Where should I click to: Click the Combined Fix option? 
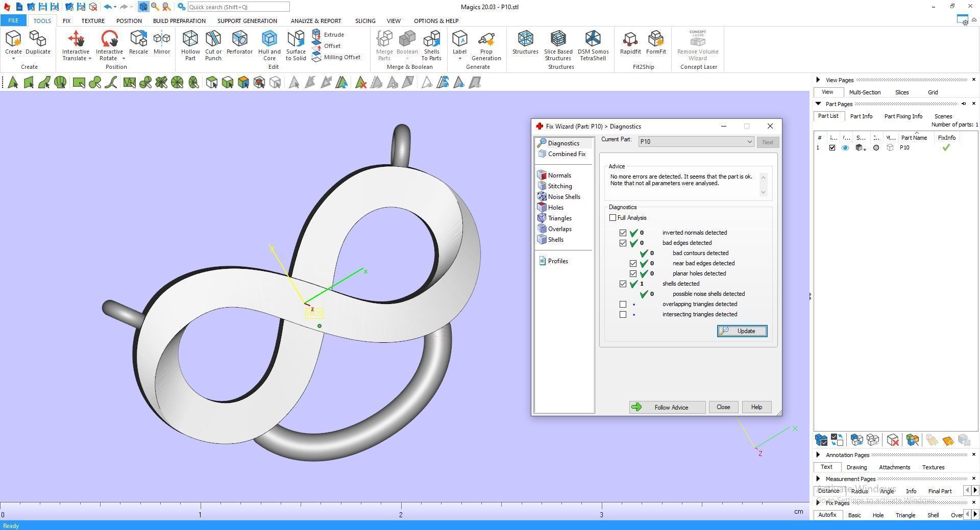561,154
